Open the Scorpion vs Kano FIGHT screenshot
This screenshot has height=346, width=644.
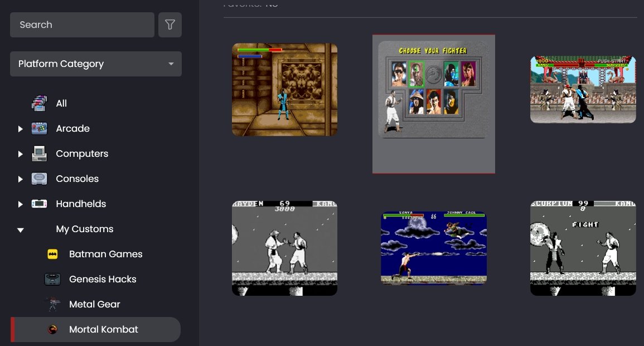[x=583, y=248]
